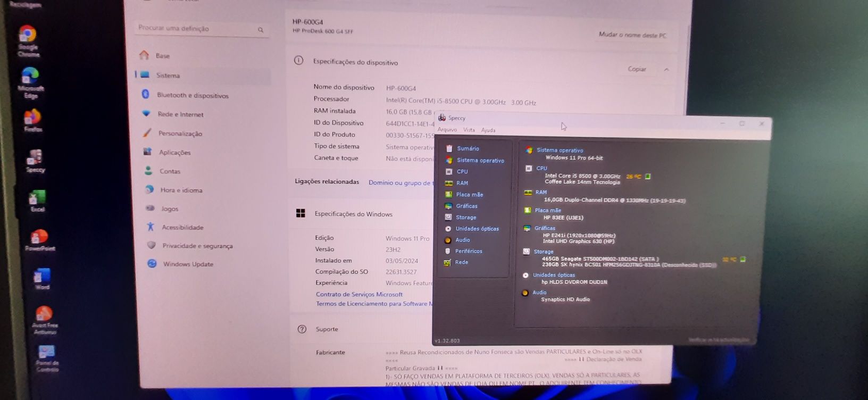This screenshot has width=868, height=400.
Task: Open Jogos in Settings sidebar
Action: click(170, 209)
